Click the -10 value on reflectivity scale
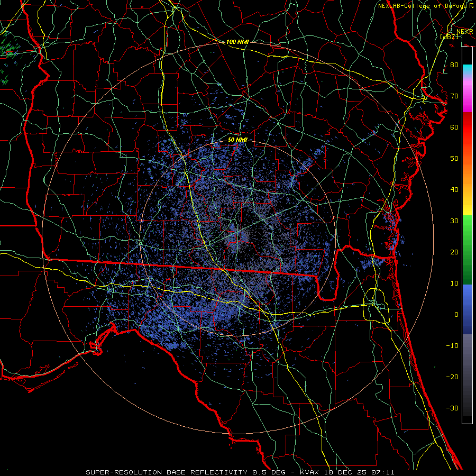Viewport: 476px width, 476px height. (x=452, y=345)
